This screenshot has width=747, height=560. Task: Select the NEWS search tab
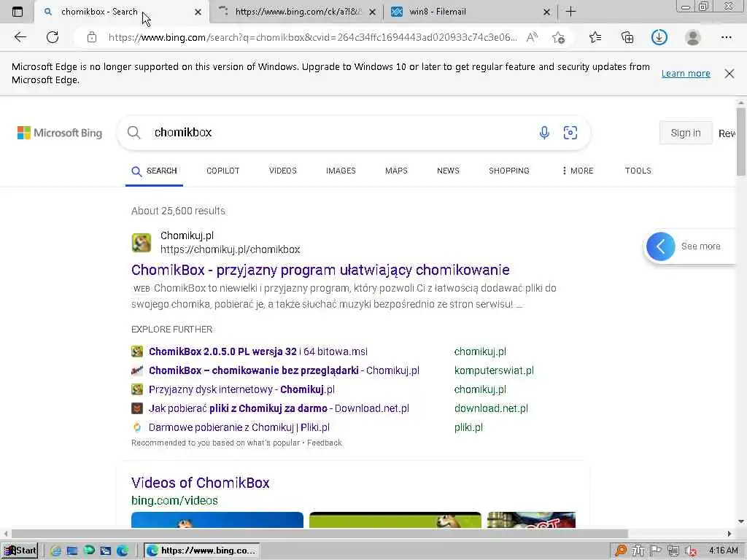(448, 171)
